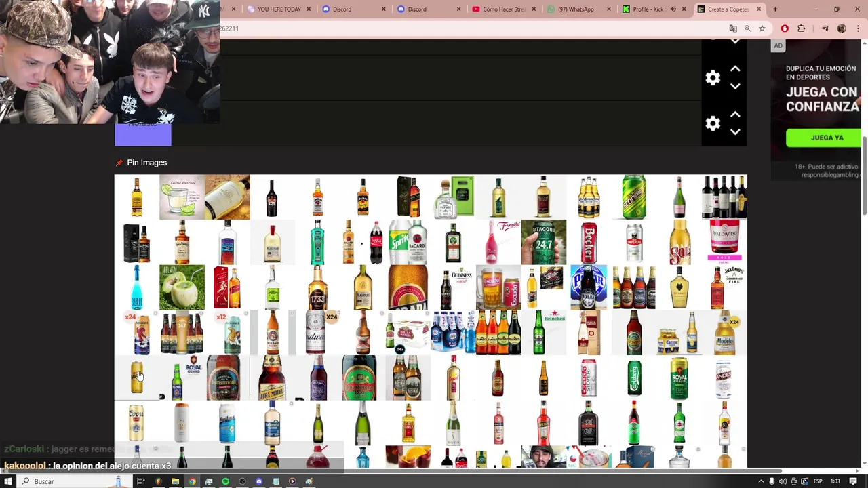Close the WhatsApp tab
Image resolution: width=868 pixels, height=488 pixels.
click(609, 9)
